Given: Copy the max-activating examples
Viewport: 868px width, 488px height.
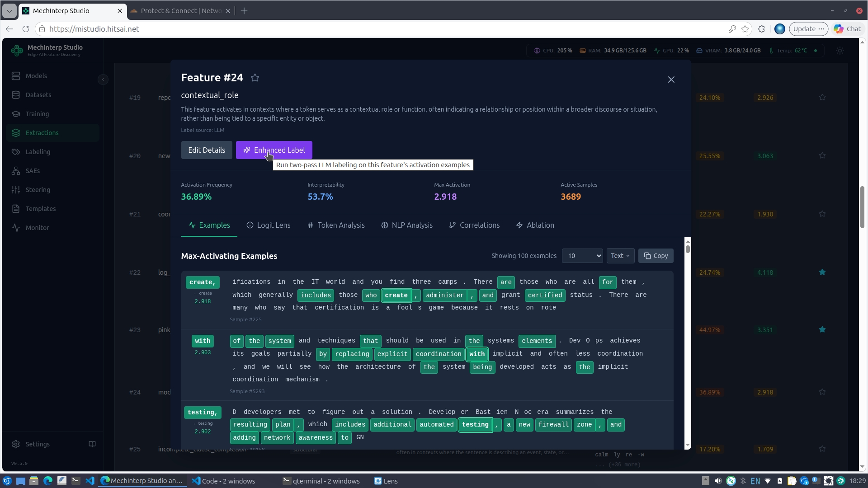Looking at the screenshot, I should (656, 256).
